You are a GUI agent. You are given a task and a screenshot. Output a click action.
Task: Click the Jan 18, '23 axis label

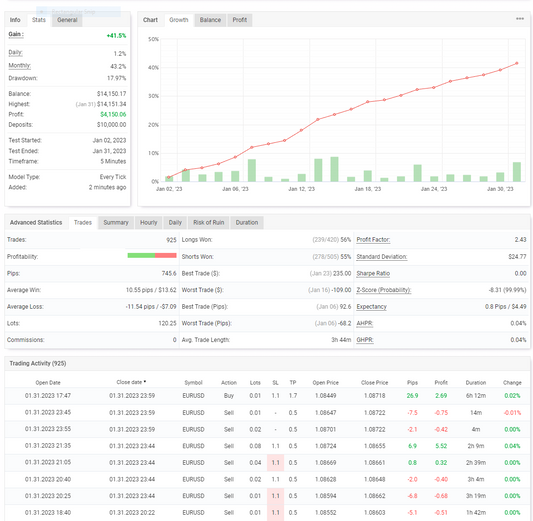pyautogui.click(x=367, y=189)
